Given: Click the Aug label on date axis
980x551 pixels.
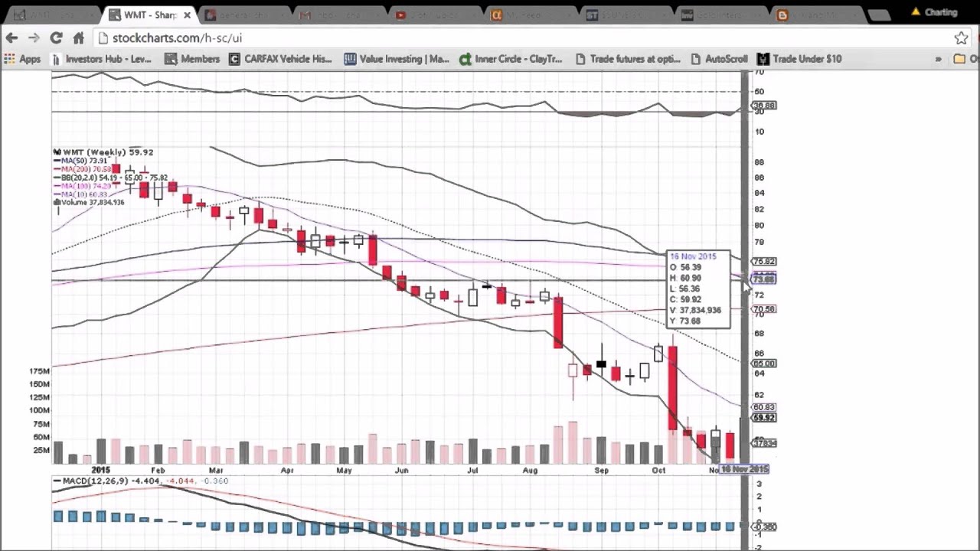Looking at the screenshot, I should point(530,470).
